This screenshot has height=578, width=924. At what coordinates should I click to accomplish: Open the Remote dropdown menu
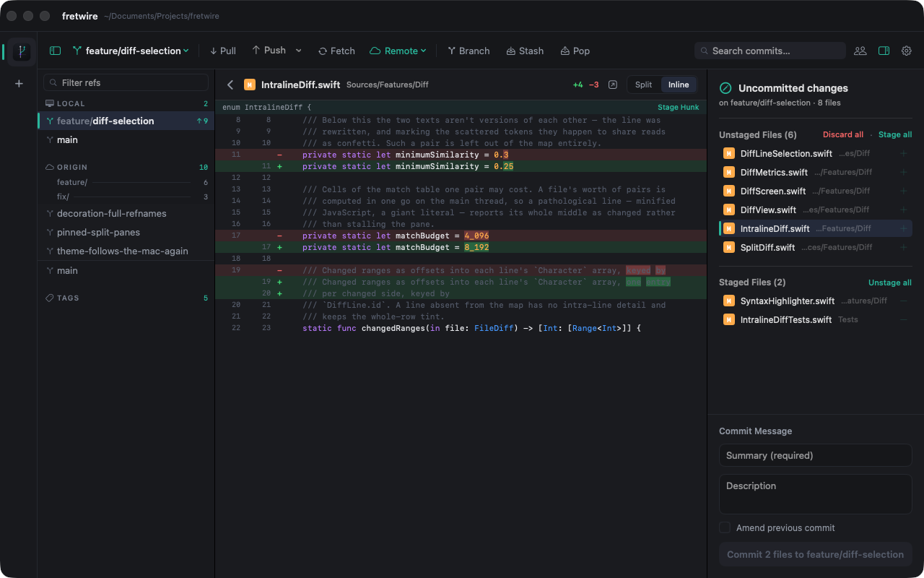398,51
